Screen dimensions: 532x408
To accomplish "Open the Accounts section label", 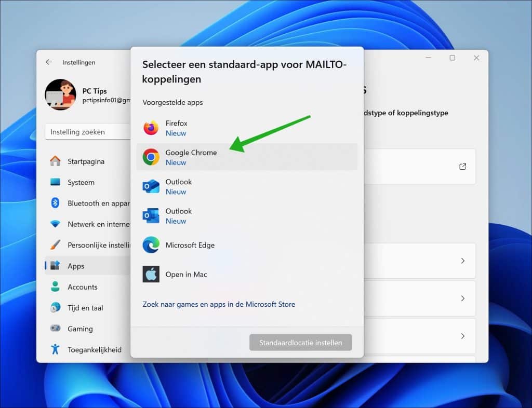I will [x=83, y=287].
